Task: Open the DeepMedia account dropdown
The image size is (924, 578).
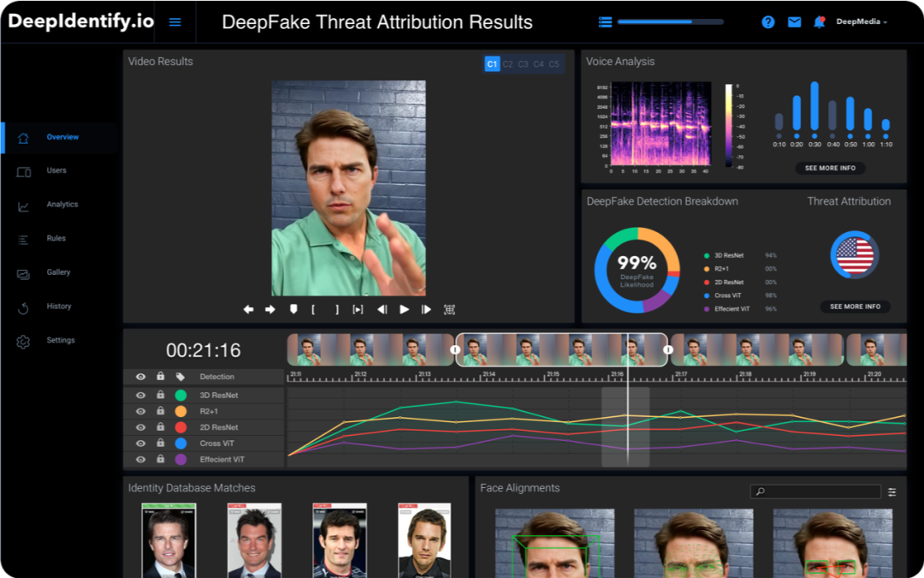Action: 862,22
